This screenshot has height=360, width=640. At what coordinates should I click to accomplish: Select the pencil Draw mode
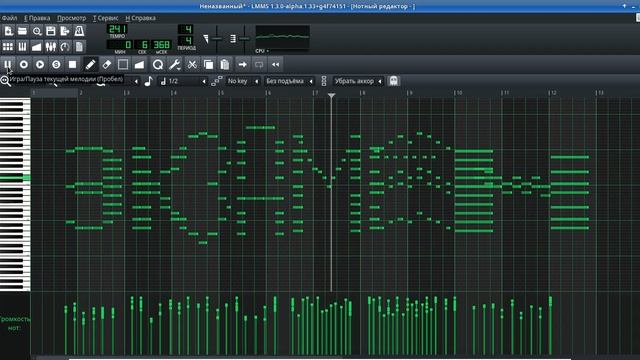point(90,64)
